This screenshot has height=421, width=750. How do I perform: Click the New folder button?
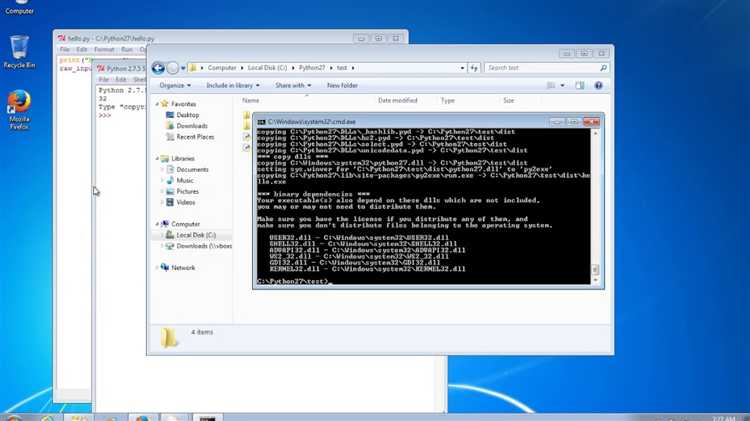pos(342,86)
